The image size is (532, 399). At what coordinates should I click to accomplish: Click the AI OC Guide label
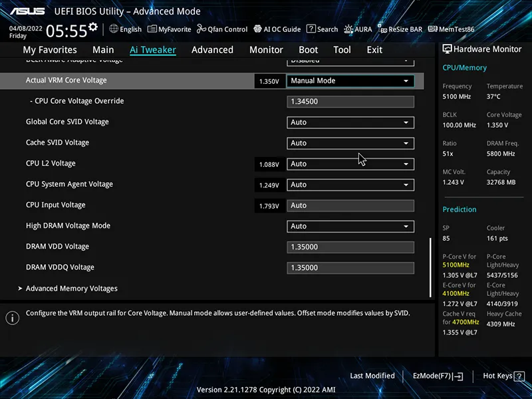point(282,29)
